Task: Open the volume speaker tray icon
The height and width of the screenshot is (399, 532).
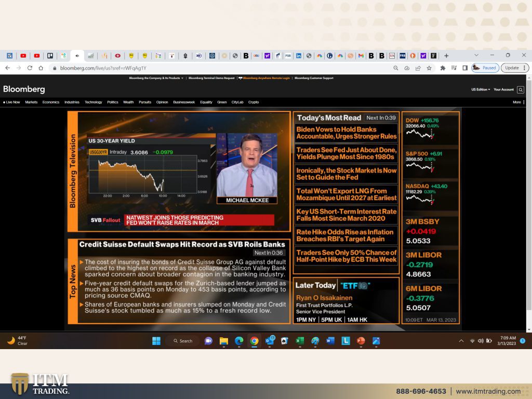Action: (x=481, y=341)
